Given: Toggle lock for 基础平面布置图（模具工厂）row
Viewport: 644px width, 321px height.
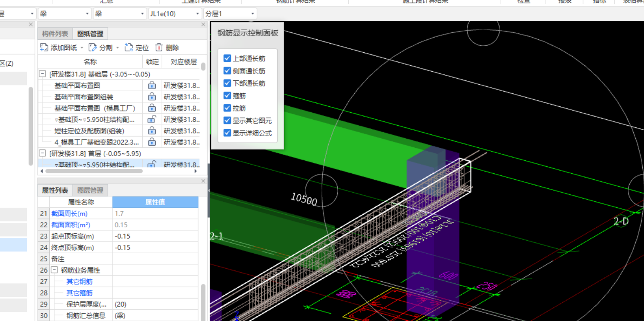Looking at the screenshot, I should point(152,108).
